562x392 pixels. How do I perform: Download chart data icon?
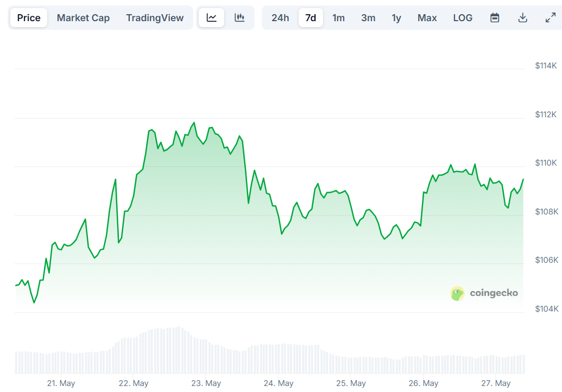click(522, 17)
